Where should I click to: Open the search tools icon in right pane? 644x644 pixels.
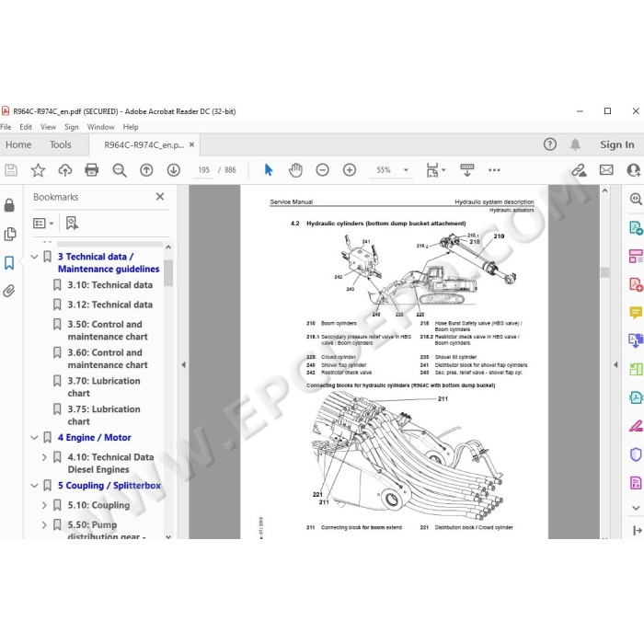click(636, 199)
